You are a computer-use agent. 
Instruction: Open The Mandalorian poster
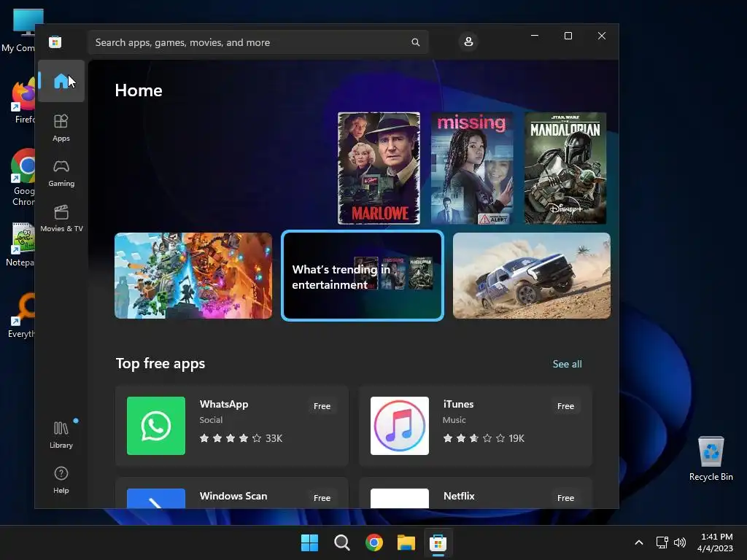(x=565, y=168)
